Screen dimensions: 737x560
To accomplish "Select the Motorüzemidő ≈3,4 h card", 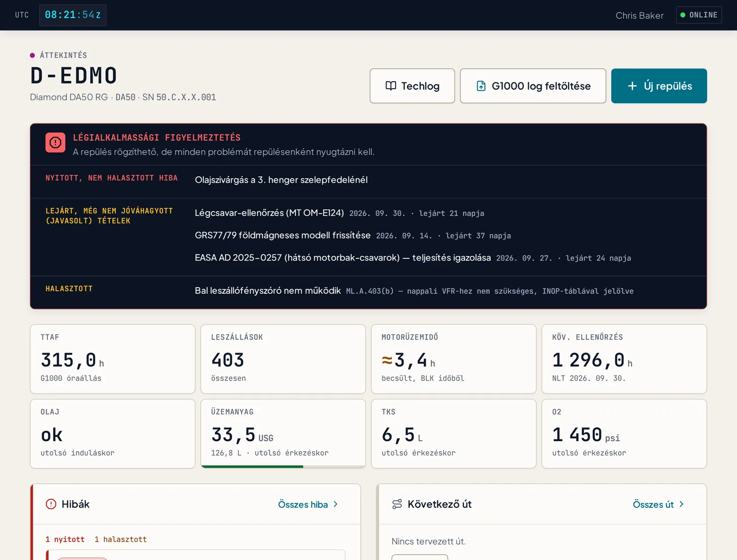I will click(454, 359).
